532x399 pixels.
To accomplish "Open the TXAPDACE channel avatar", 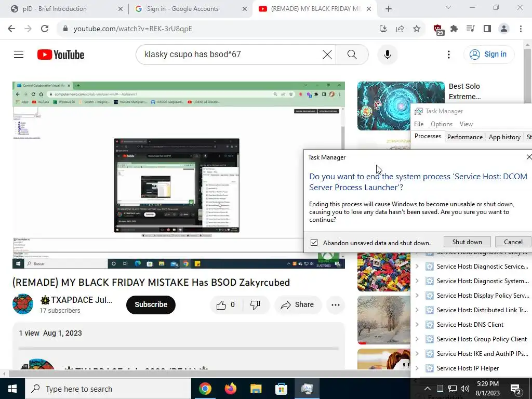I will pos(23,304).
